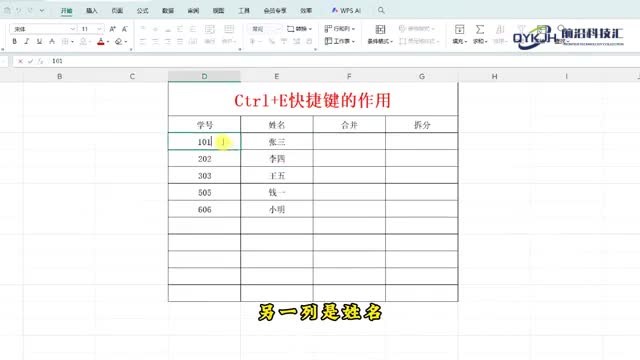Expand the borders dropdown arrow
The width and height of the screenshot is (640, 360).
click(73, 42)
